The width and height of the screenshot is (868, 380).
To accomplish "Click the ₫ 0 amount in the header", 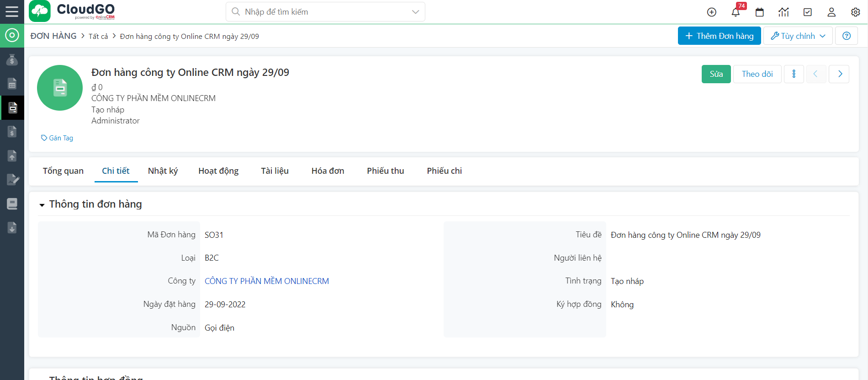I will 97,87.
